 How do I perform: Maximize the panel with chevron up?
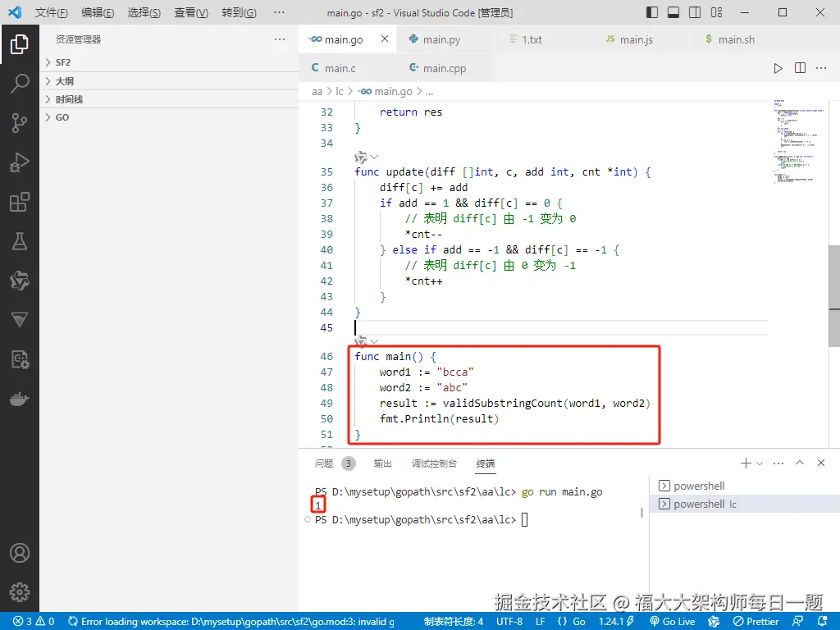(800, 463)
